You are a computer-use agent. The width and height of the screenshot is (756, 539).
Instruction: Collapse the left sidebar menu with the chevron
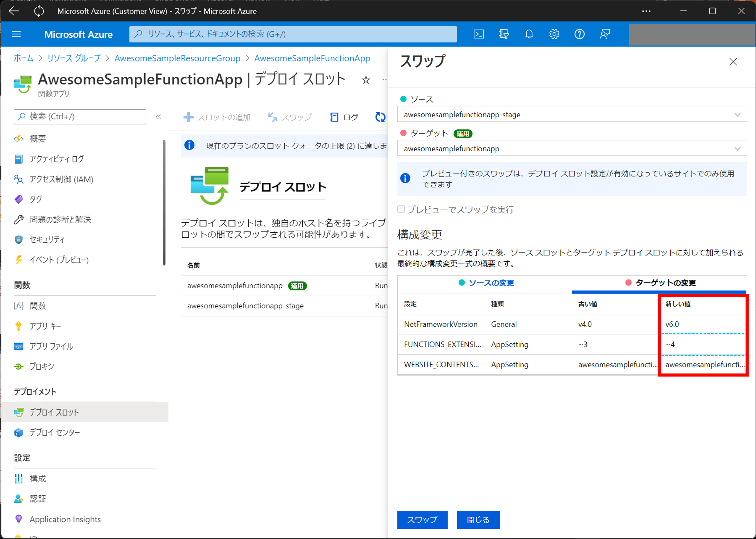[158, 117]
